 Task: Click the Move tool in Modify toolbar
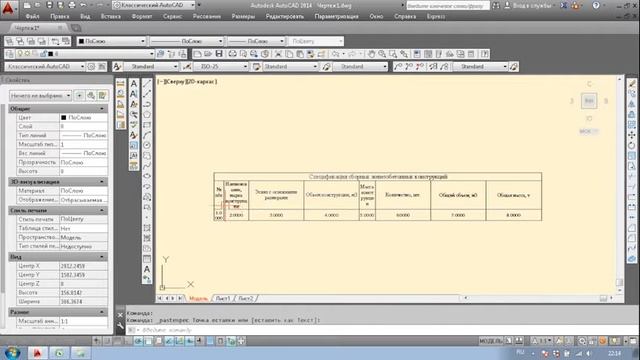pos(631,135)
